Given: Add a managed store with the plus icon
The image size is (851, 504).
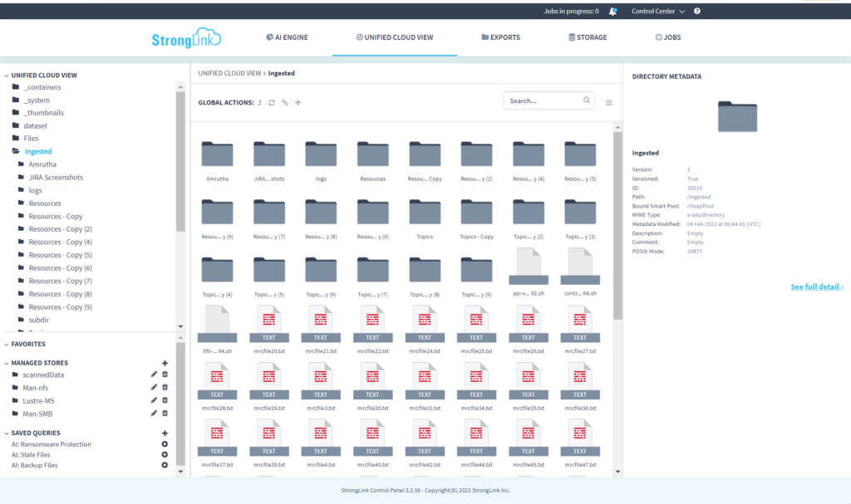Looking at the screenshot, I should 165,362.
